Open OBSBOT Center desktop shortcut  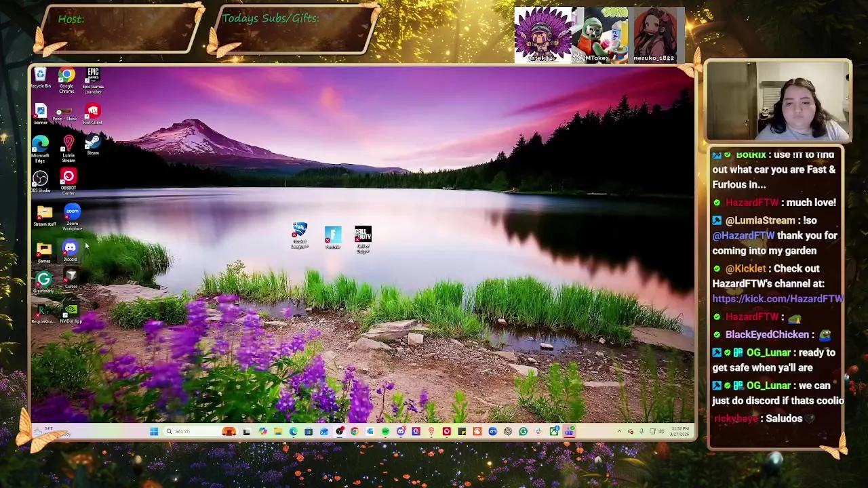pos(68,182)
